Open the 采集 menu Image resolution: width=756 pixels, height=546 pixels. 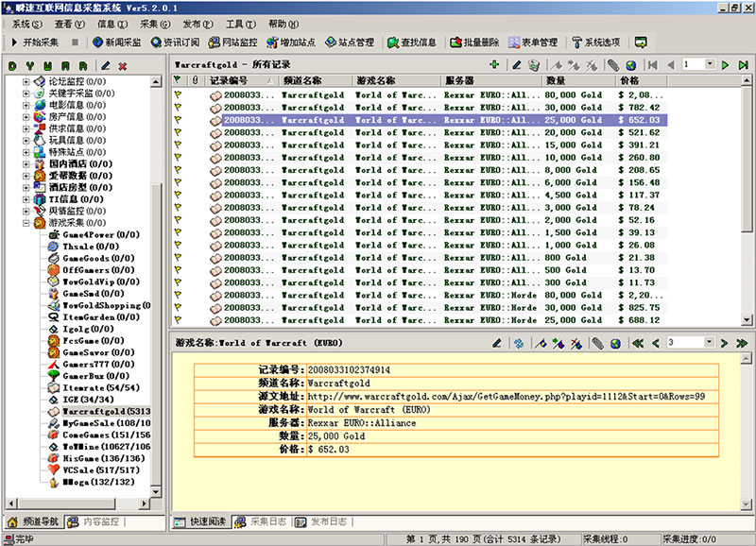tap(155, 25)
